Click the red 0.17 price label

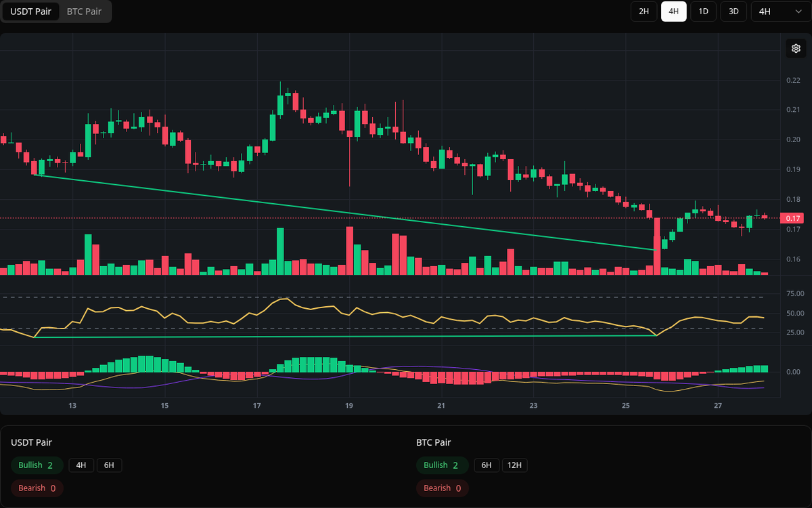point(792,218)
